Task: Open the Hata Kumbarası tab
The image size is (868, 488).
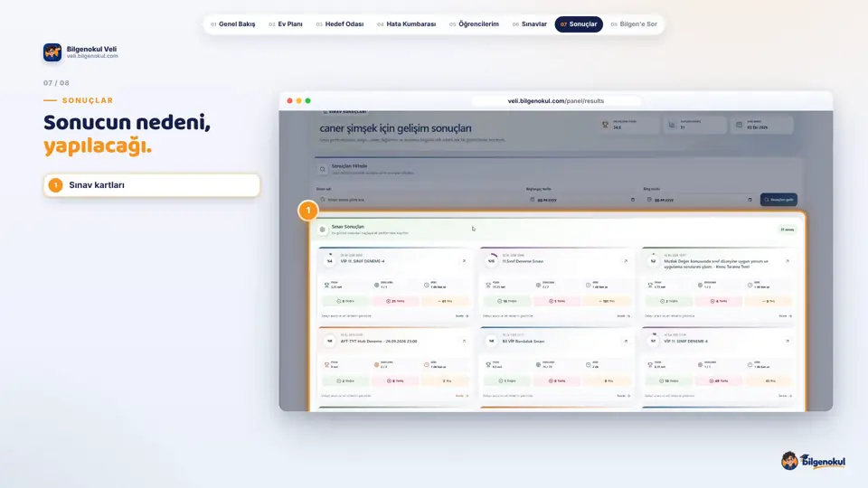Action: (407, 24)
